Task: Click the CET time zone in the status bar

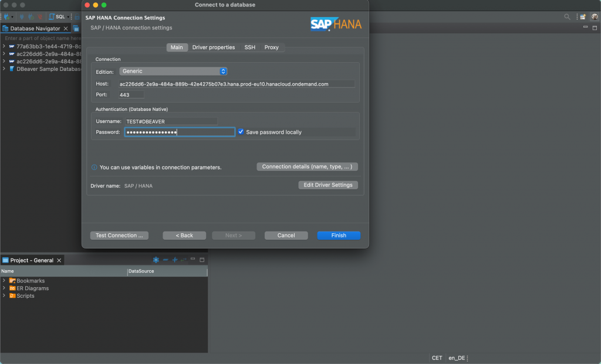Action: pyautogui.click(x=437, y=358)
